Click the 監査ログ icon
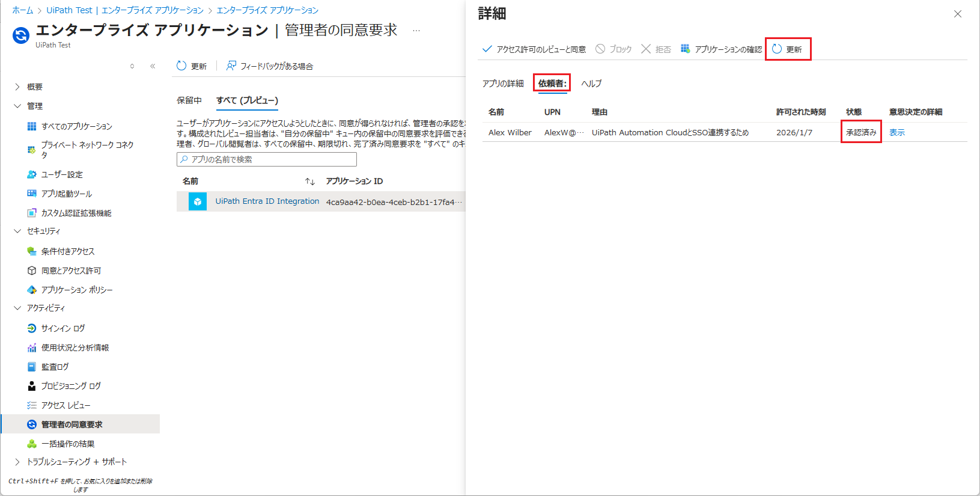Image resolution: width=980 pixels, height=496 pixels. 32,367
